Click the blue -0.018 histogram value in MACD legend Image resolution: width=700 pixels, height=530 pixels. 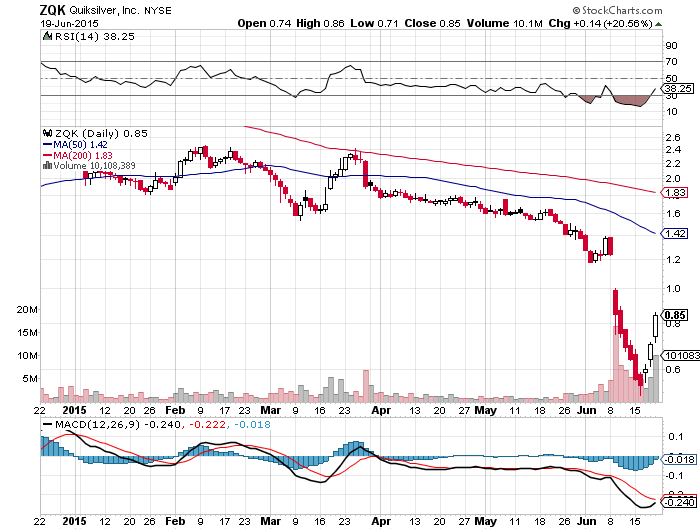point(252,424)
